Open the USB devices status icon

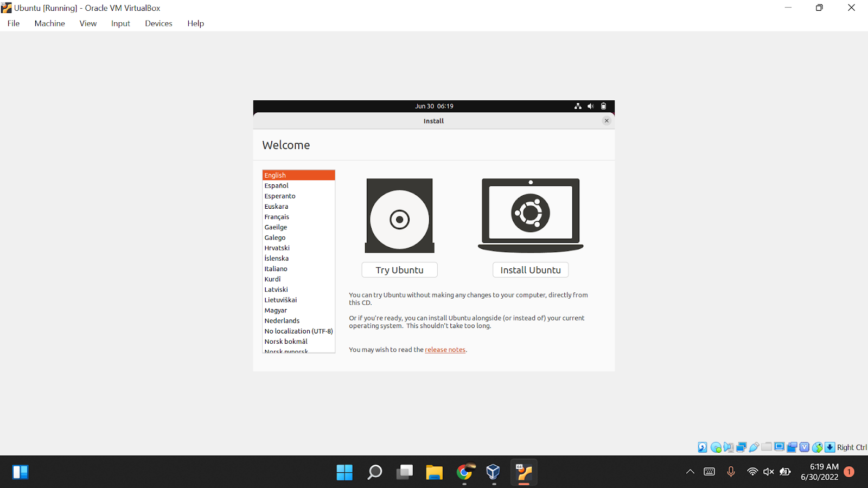click(x=754, y=447)
